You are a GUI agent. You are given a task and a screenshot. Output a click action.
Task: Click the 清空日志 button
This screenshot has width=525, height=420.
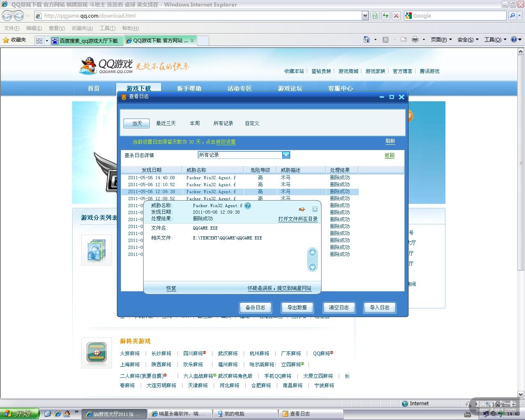coord(339,308)
